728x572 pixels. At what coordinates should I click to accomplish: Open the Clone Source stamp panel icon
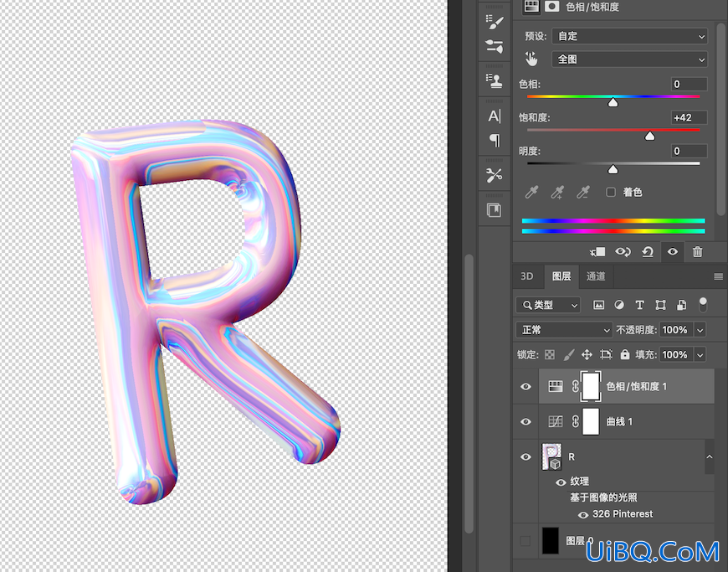495,81
